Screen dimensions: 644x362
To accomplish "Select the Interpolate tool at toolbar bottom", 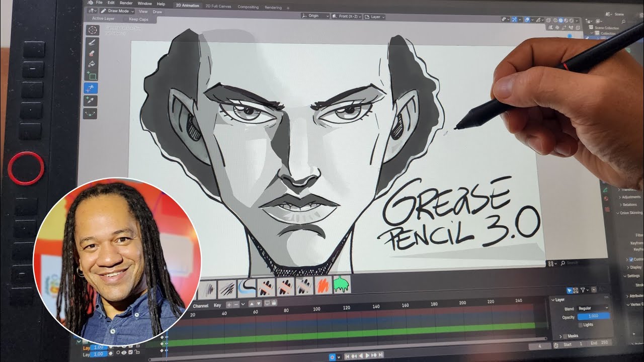I will (x=91, y=114).
